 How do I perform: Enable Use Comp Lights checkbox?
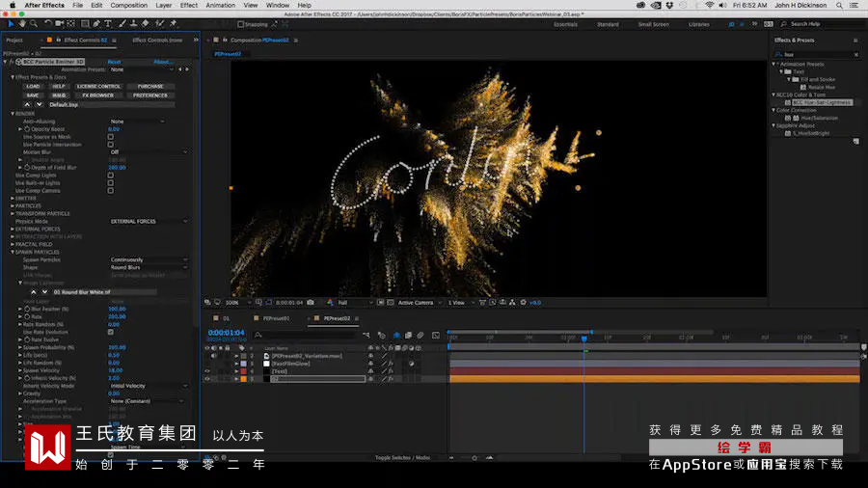(x=111, y=175)
